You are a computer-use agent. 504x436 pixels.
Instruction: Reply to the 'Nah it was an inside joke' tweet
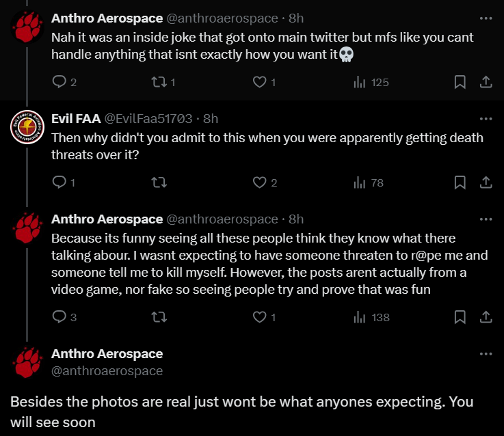59,82
